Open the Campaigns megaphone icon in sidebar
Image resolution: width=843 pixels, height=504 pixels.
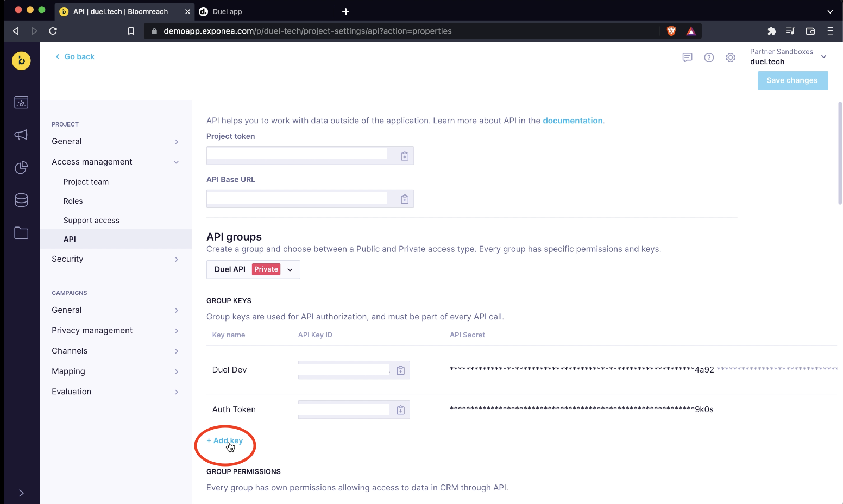click(21, 135)
